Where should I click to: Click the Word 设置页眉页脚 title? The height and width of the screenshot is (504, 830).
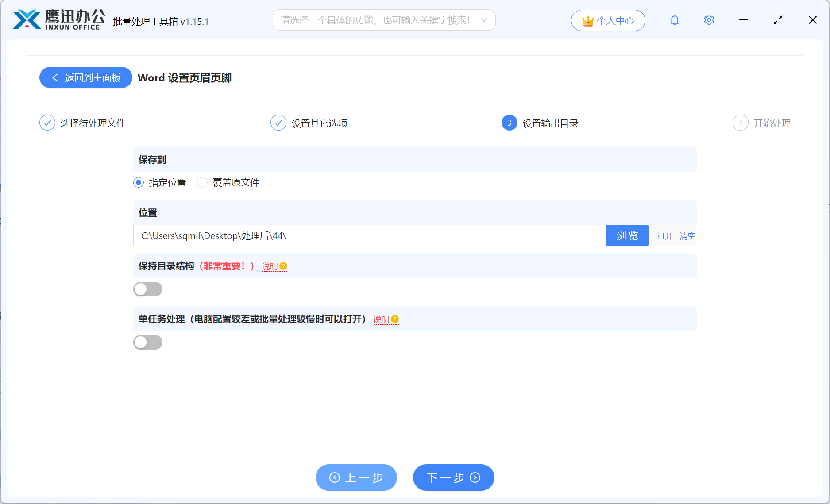(x=185, y=78)
